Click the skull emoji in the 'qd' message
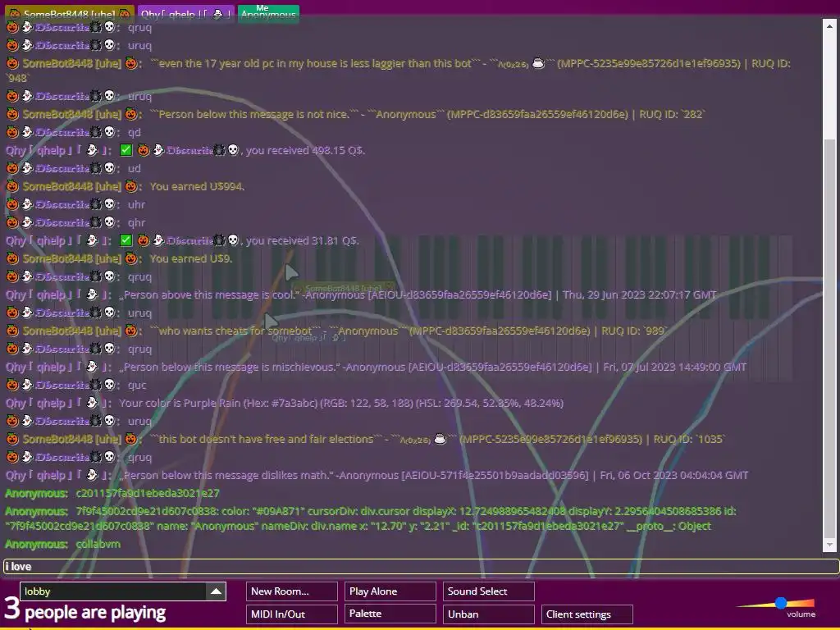 tap(109, 132)
